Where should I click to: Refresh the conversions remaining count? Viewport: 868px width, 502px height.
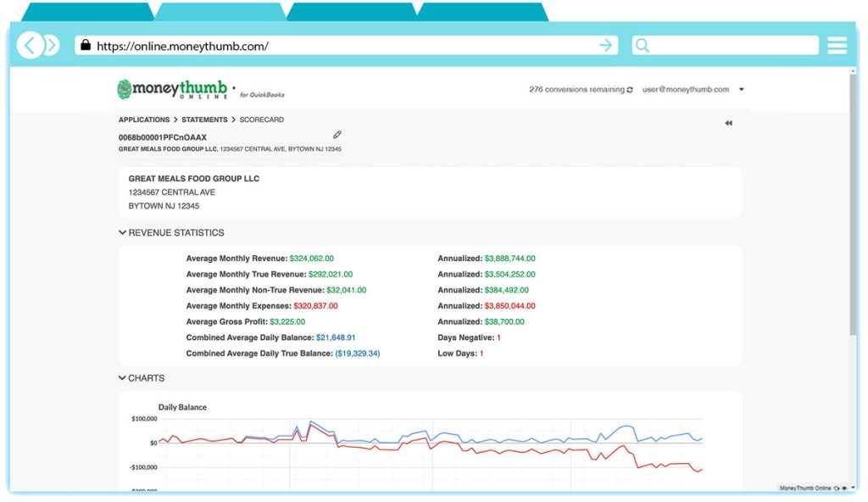[630, 89]
